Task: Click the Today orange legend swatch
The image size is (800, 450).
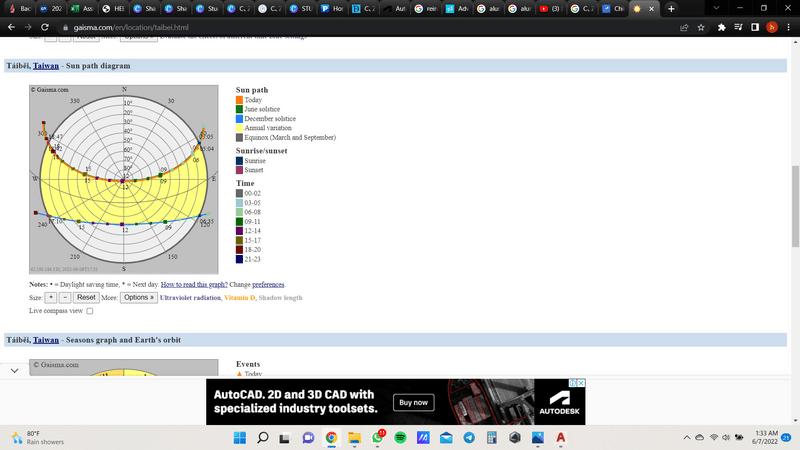Action: [239, 100]
